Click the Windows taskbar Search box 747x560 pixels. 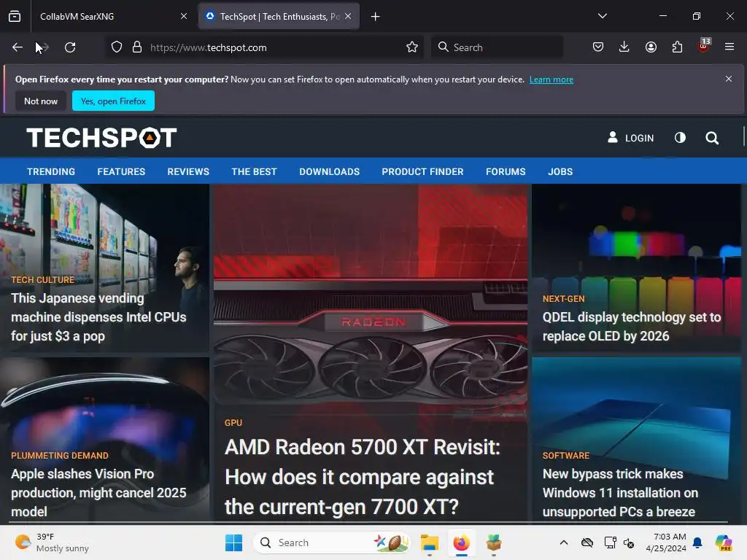pyautogui.click(x=332, y=542)
